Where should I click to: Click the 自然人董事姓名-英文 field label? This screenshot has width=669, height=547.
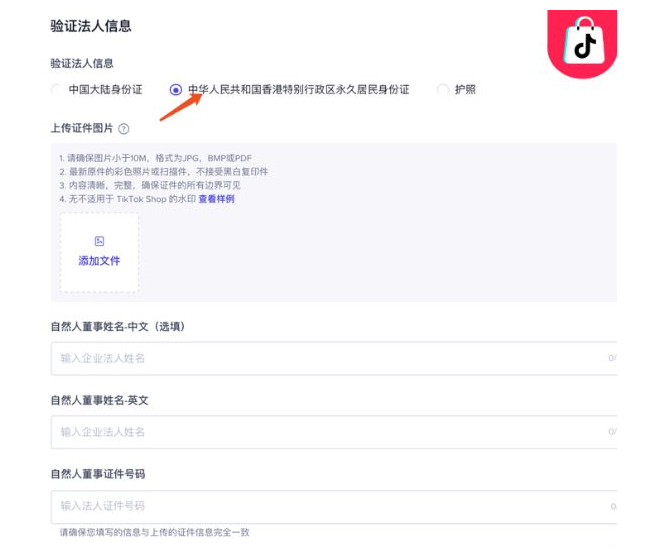[x=99, y=400]
